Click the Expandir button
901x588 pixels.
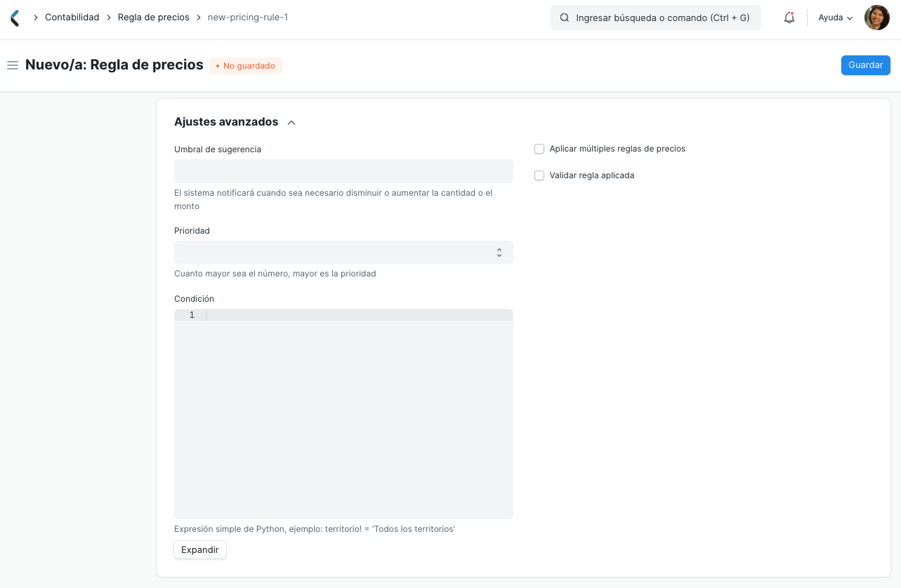[x=200, y=550]
